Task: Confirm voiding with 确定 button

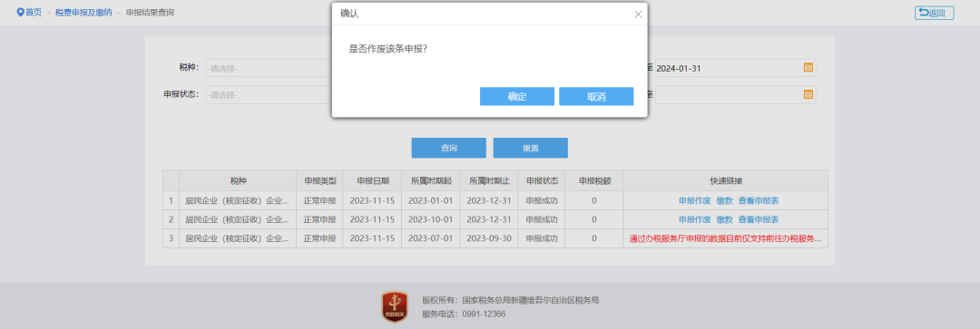Action: click(517, 97)
